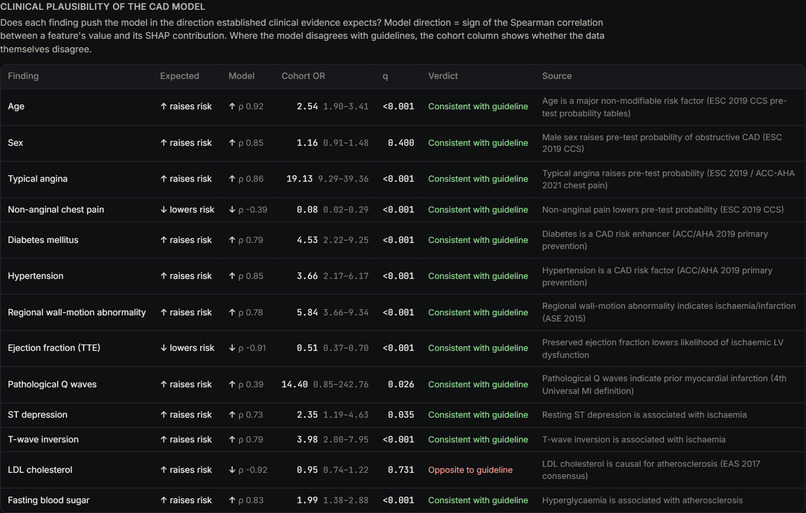Image resolution: width=806 pixels, height=513 pixels.
Task: Select the Age finding row label
Action: (16, 106)
